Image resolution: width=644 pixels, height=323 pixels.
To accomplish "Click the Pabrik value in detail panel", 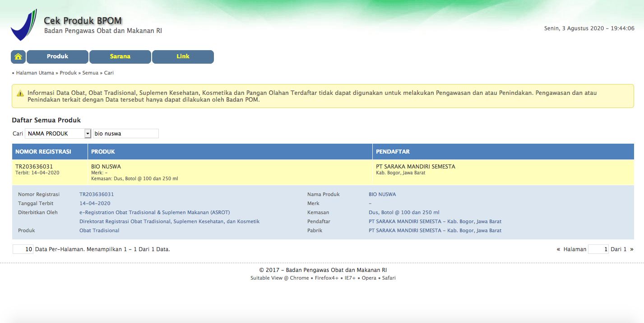I will click(435, 231).
